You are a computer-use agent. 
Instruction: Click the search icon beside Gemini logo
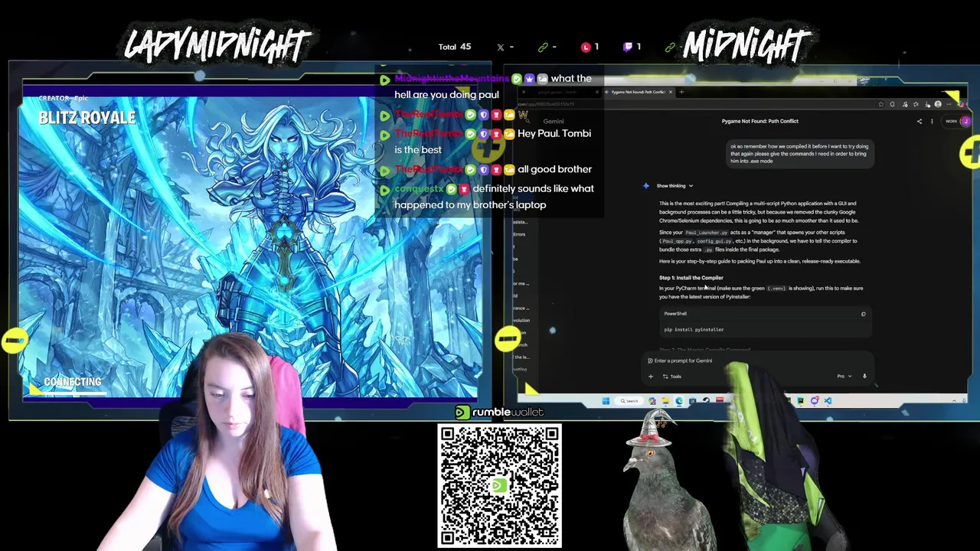click(528, 122)
